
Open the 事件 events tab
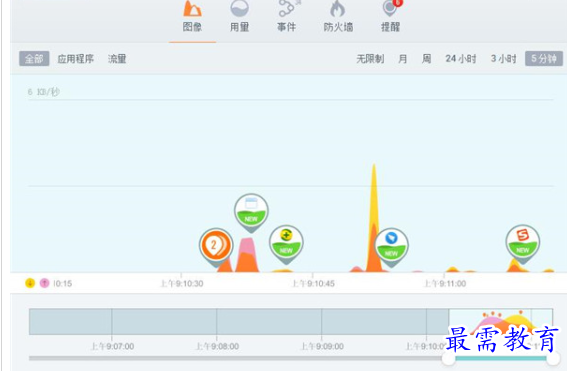287,17
